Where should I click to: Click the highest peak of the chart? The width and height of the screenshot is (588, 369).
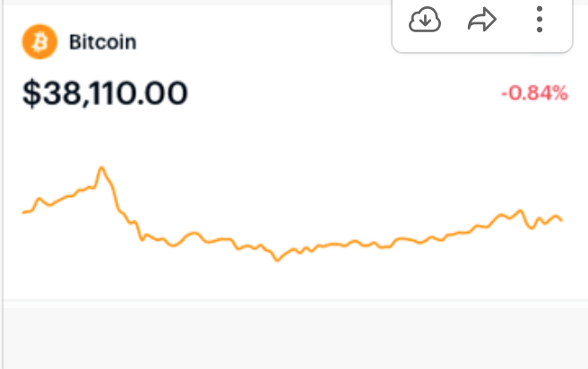(x=101, y=168)
